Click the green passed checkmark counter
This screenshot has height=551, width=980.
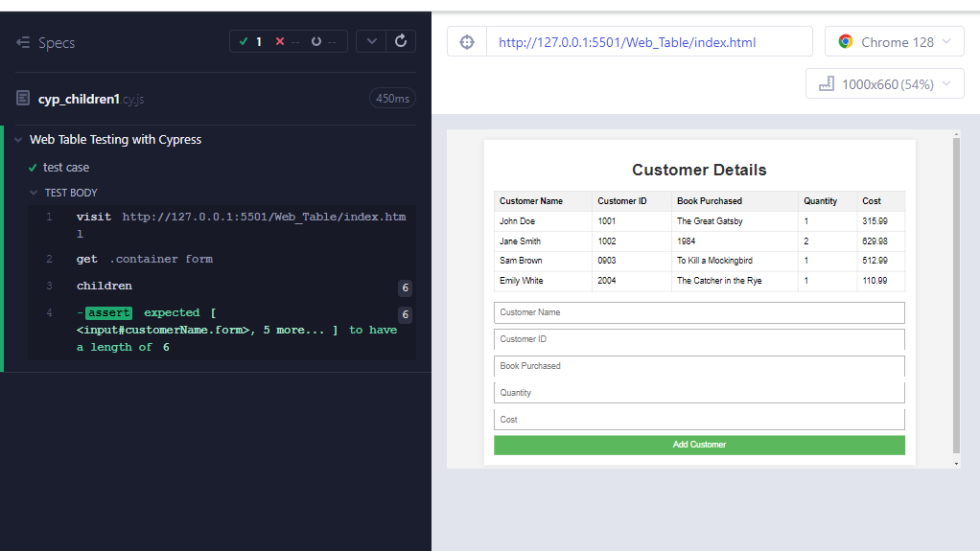(250, 41)
